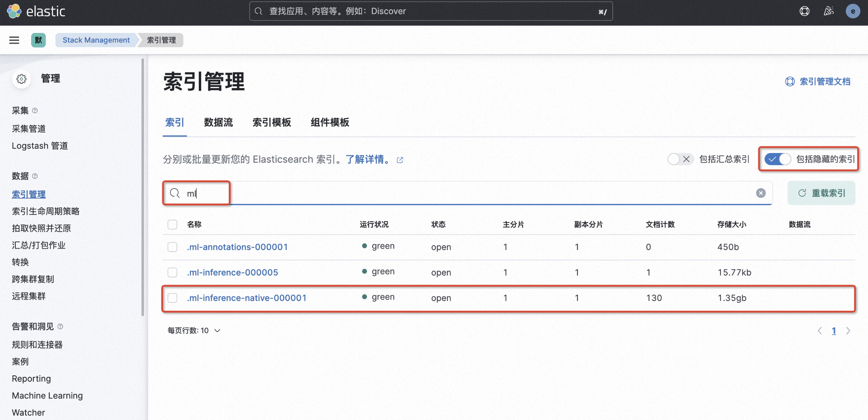Click the external link icon after 了解详情
Viewport: 868px width, 420px height.
(400, 160)
